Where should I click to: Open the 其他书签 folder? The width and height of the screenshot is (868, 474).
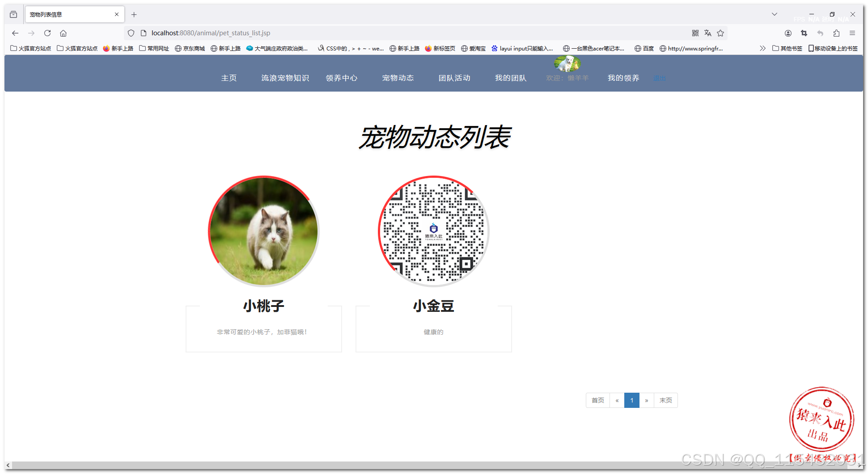click(787, 48)
